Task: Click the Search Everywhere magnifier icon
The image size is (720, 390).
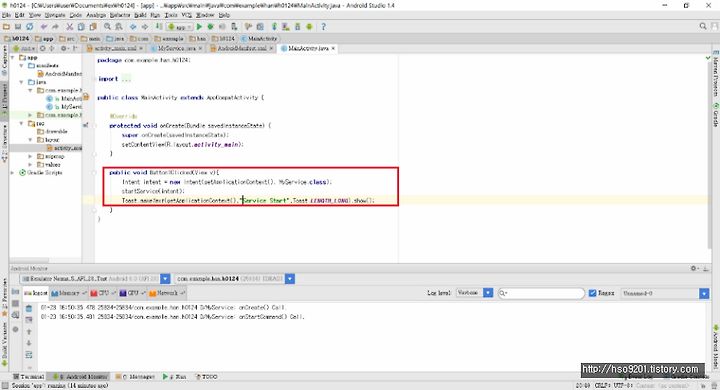Action: (703, 26)
